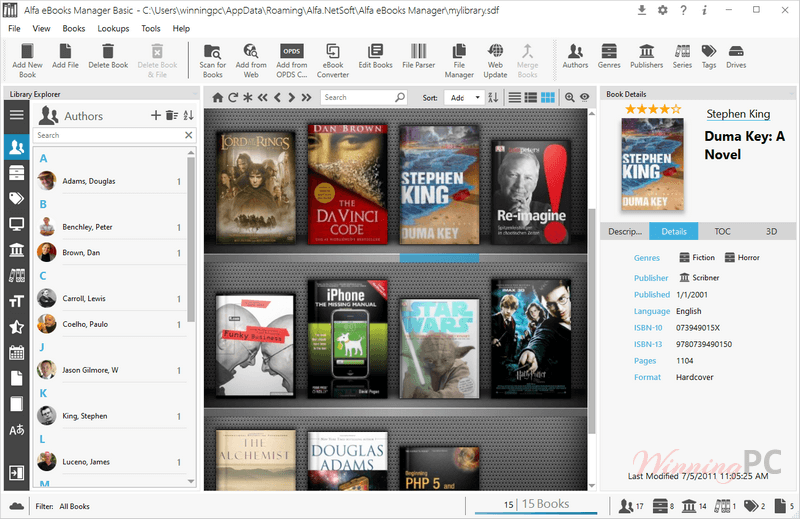Open the Tools menu
Screen dimensions: 800x519
(x=151, y=29)
